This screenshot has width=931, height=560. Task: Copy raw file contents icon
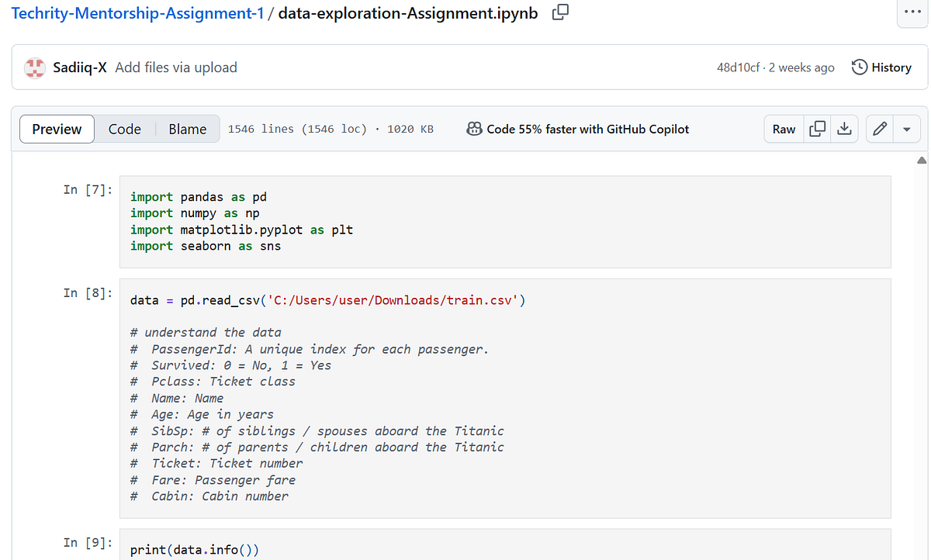[x=817, y=129]
